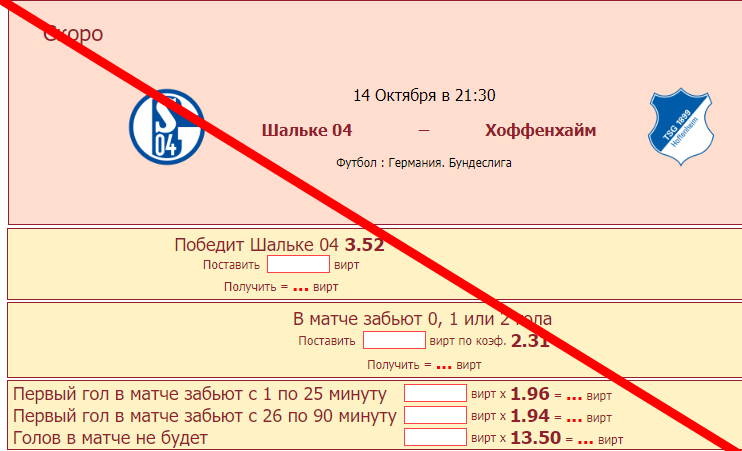Click the 3.52 odds for Шальке 04 win
The height and width of the screenshot is (451, 742).
(x=364, y=245)
